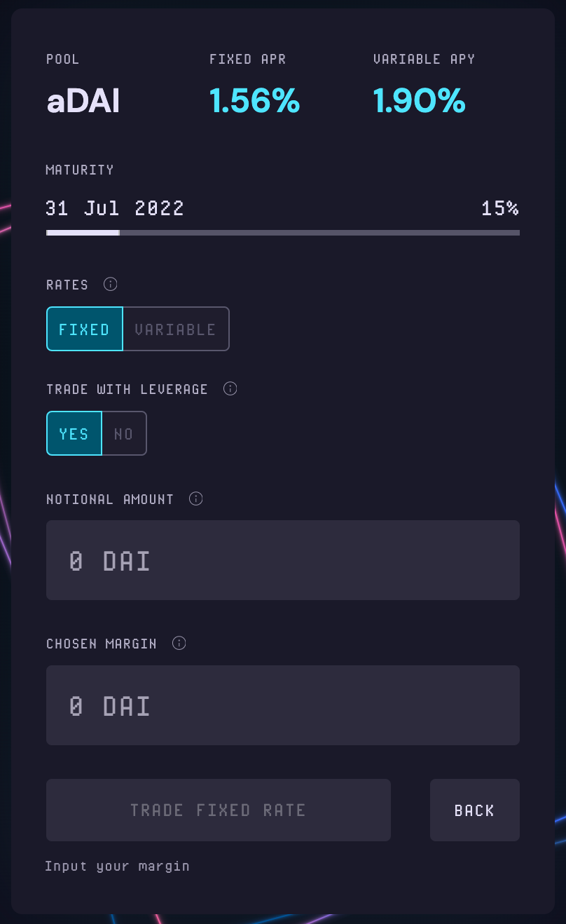Open the Trade With Leverage info tooltip
The height and width of the screenshot is (924, 566).
230,388
